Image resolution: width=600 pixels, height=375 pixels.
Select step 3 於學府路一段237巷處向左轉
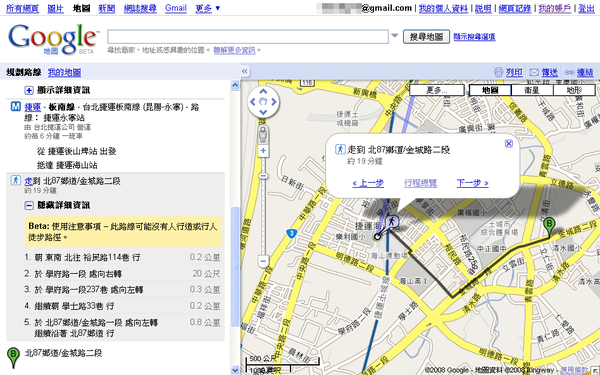coord(122,290)
